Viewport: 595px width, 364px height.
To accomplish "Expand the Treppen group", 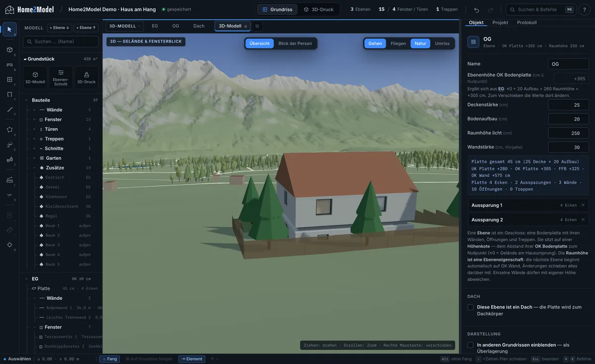I will click(34, 139).
